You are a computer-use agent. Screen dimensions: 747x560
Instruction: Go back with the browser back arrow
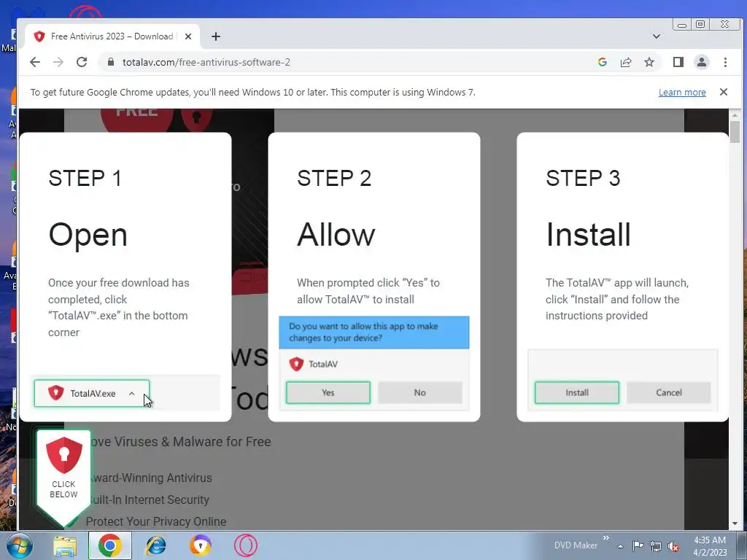[35, 63]
